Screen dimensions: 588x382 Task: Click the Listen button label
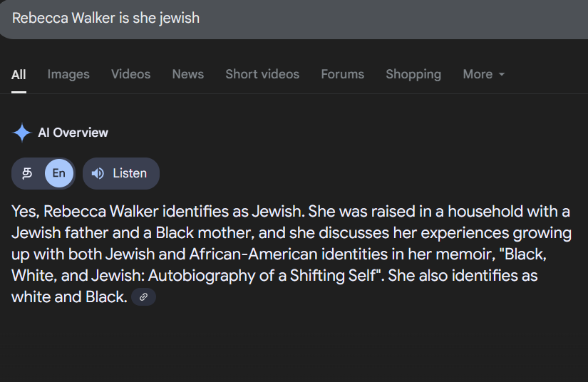click(x=130, y=173)
